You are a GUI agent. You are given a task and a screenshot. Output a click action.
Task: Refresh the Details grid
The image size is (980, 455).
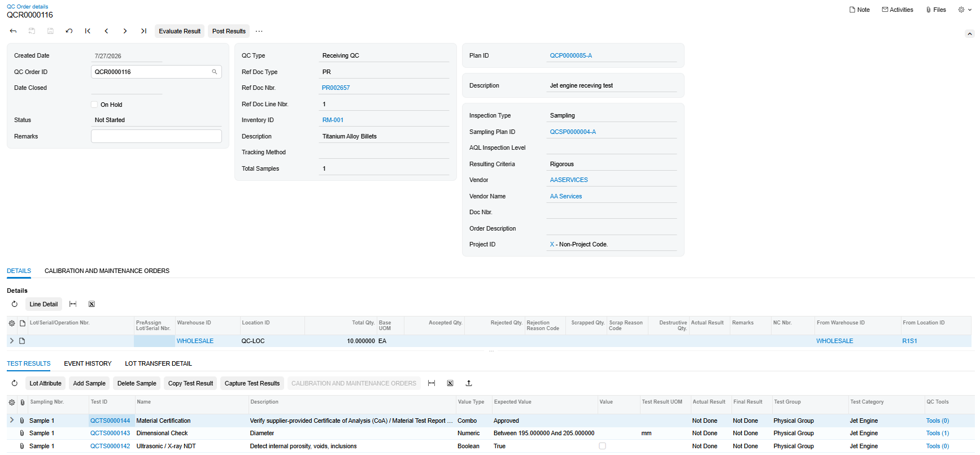point(15,304)
